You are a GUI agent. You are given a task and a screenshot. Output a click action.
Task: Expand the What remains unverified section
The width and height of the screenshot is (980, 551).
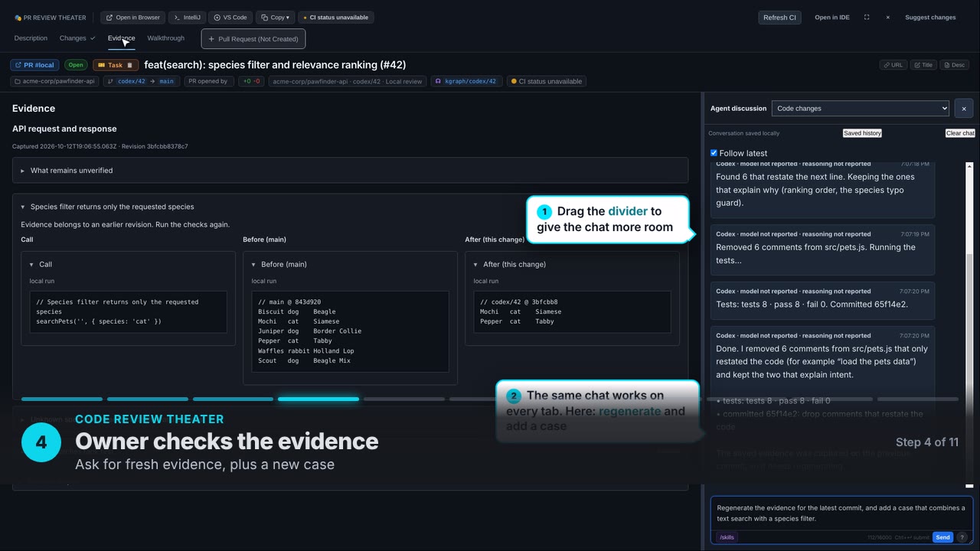point(350,171)
